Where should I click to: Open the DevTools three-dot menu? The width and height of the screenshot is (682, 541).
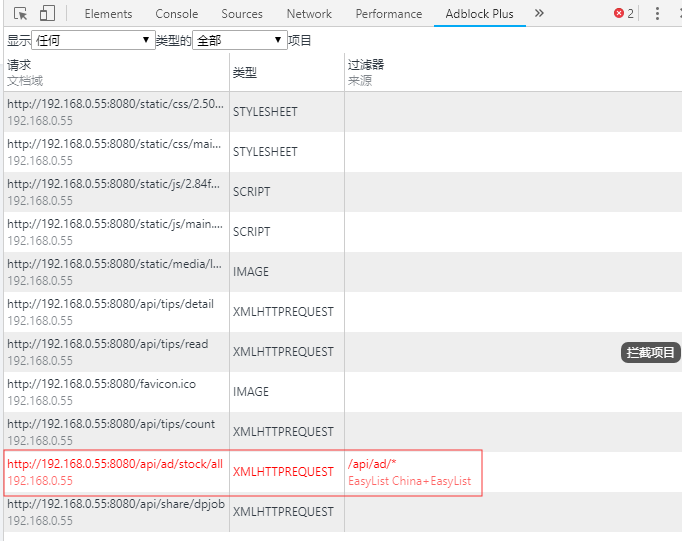[657, 14]
